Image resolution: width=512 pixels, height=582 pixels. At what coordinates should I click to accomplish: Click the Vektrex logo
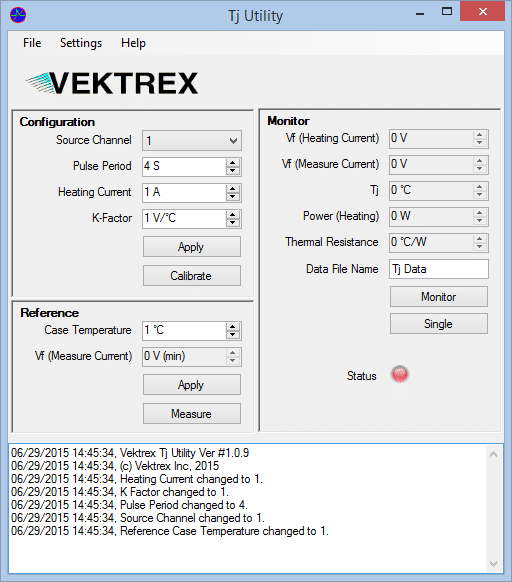tap(111, 82)
